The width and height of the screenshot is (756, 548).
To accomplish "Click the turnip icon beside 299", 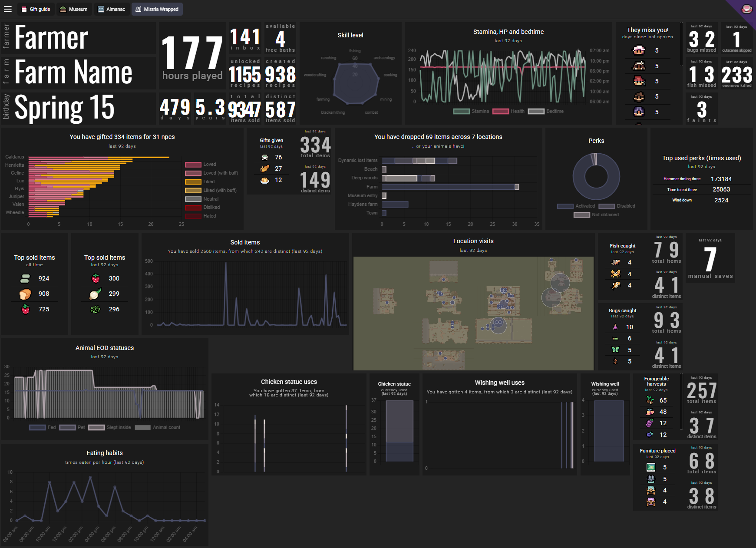I will (96, 294).
